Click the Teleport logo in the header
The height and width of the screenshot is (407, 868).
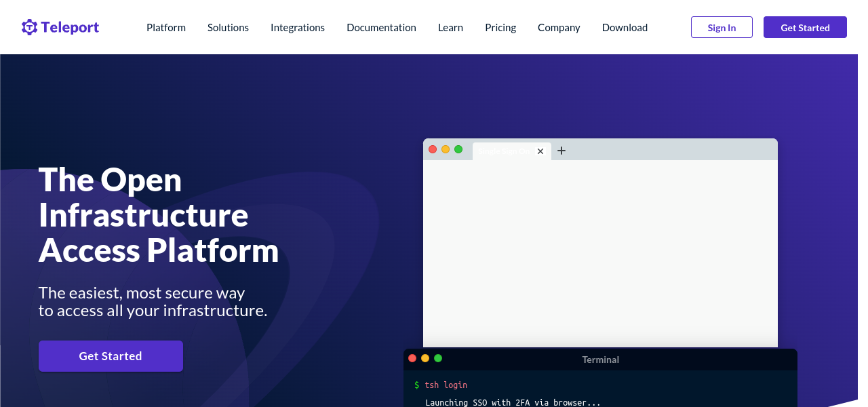coord(60,27)
